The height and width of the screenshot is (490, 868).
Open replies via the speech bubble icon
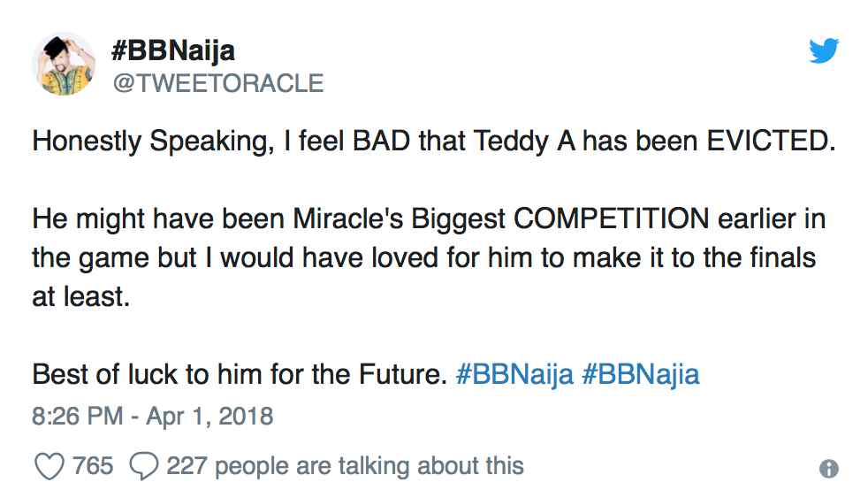142,465
